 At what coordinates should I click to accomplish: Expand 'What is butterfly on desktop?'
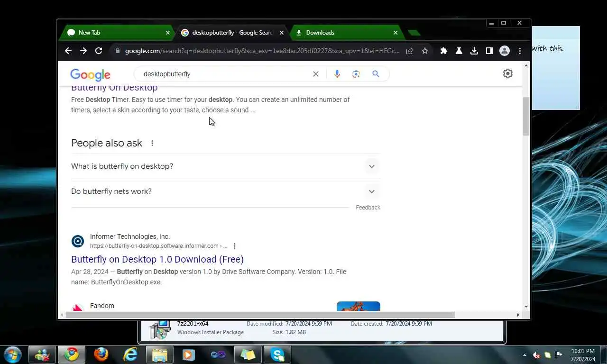coord(226,166)
